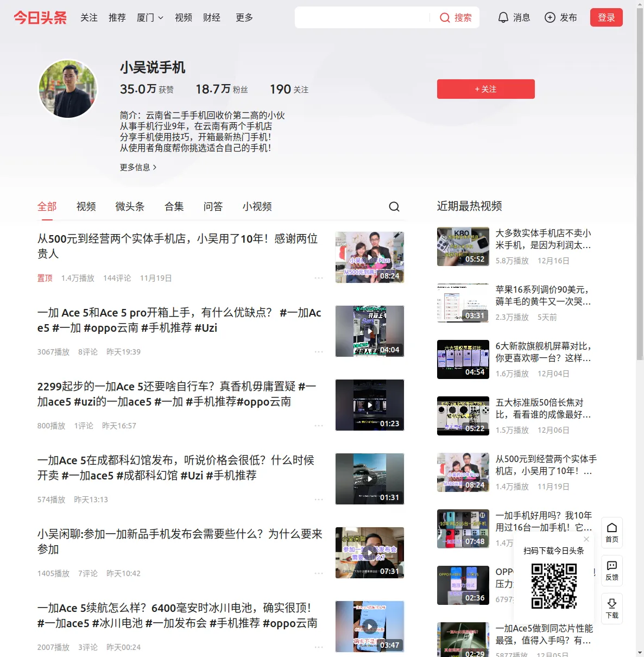The width and height of the screenshot is (644, 657).
Task: Open the 反馈 feedback icon button
Action: coord(612,570)
